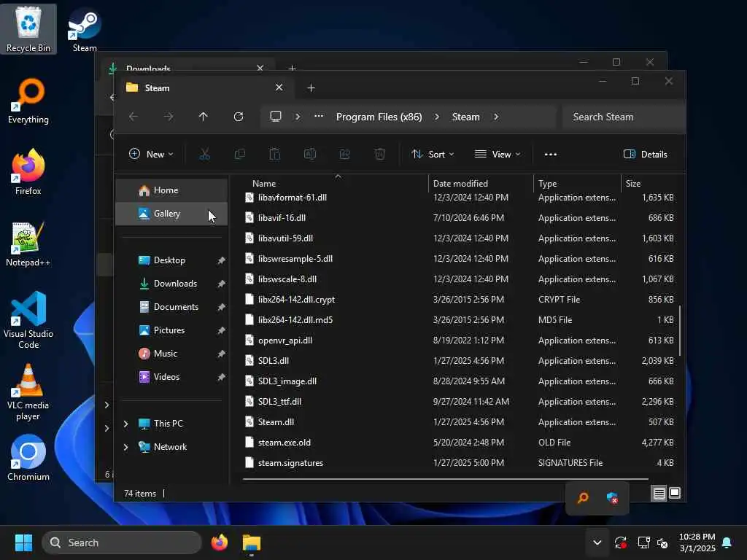The width and height of the screenshot is (747, 560).
Task: Click the vertical scrollbar thumb in file list
Action: pyautogui.click(x=680, y=330)
